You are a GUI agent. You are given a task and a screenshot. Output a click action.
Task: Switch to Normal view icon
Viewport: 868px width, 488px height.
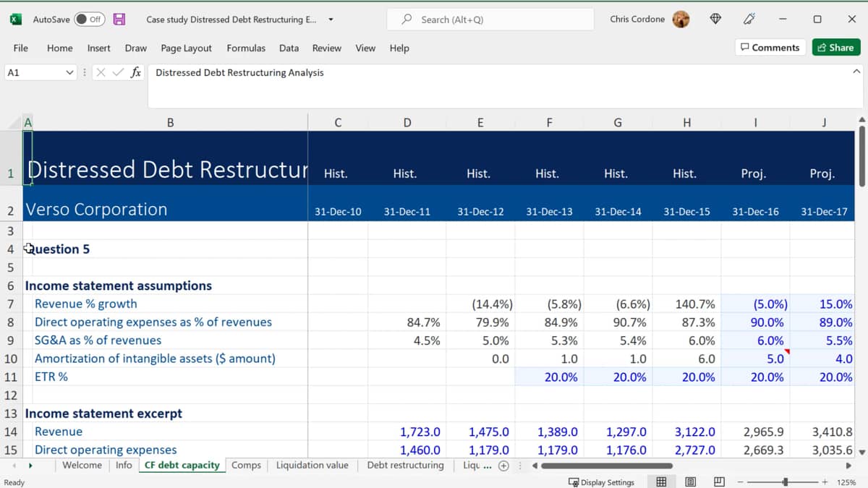pos(661,482)
